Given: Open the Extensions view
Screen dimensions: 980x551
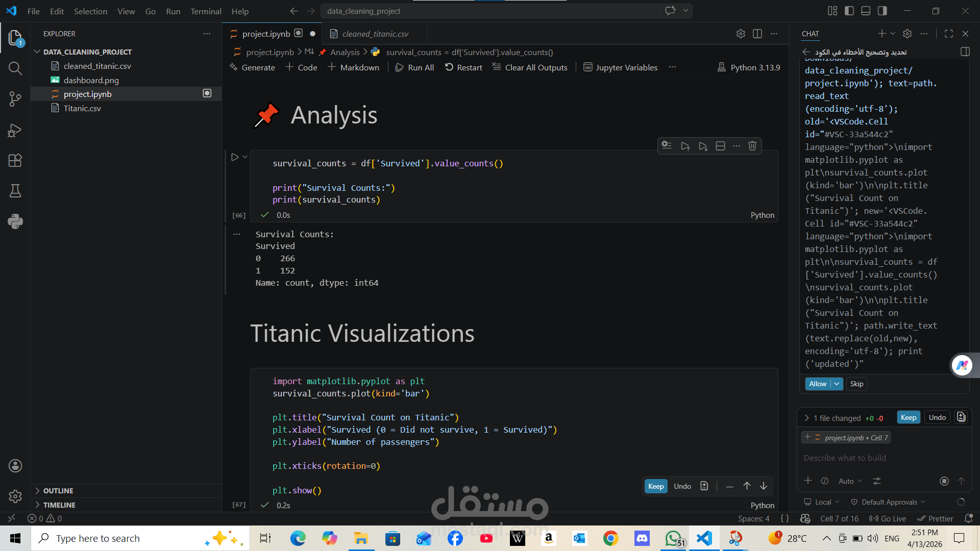Looking at the screenshot, I should [15, 161].
